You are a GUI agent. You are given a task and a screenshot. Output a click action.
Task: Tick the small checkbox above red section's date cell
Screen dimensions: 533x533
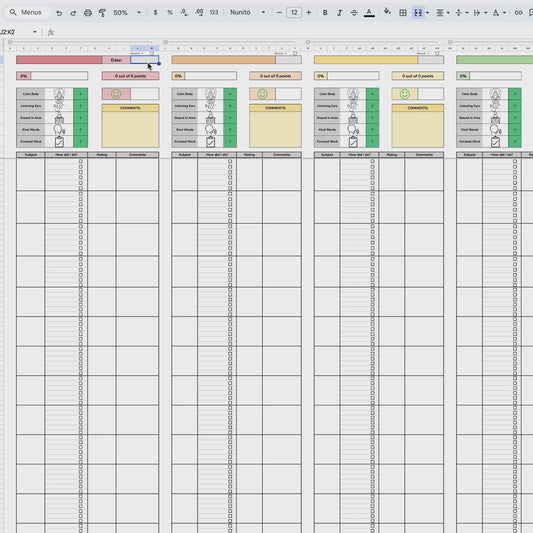click(x=152, y=53)
